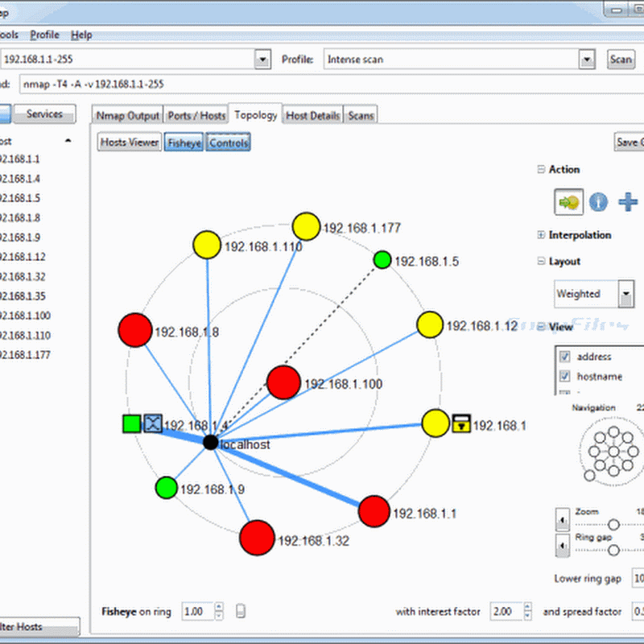
Task: Open the Profile menu
Action: click(x=44, y=35)
